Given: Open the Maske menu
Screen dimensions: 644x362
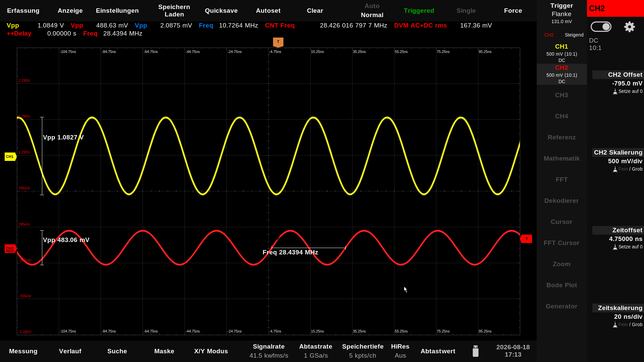Looking at the screenshot, I should [164, 351].
